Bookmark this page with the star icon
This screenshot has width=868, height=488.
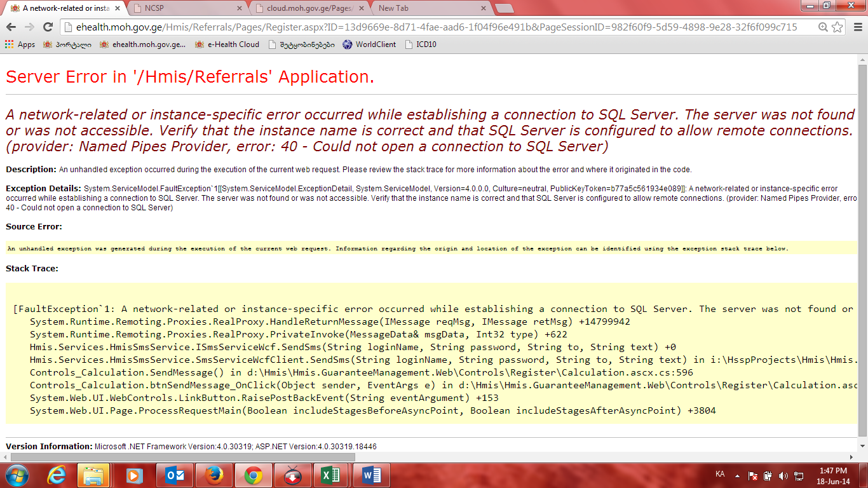[837, 27]
